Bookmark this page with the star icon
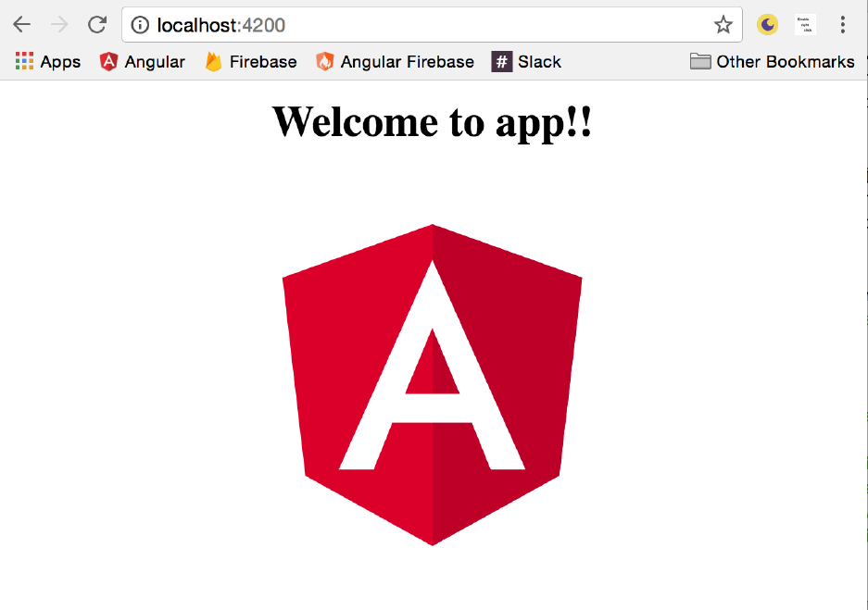Screen dimensions: 868x610 (723, 25)
